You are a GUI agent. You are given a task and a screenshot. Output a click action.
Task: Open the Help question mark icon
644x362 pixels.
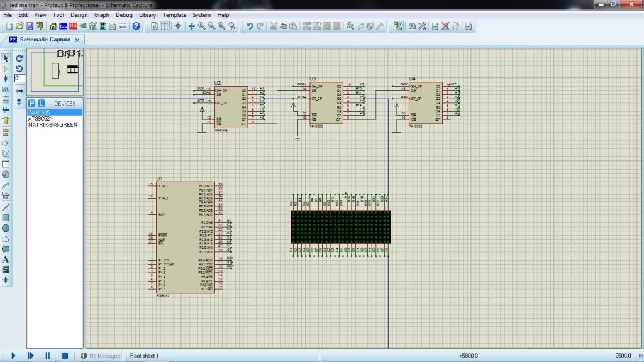click(x=136, y=26)
